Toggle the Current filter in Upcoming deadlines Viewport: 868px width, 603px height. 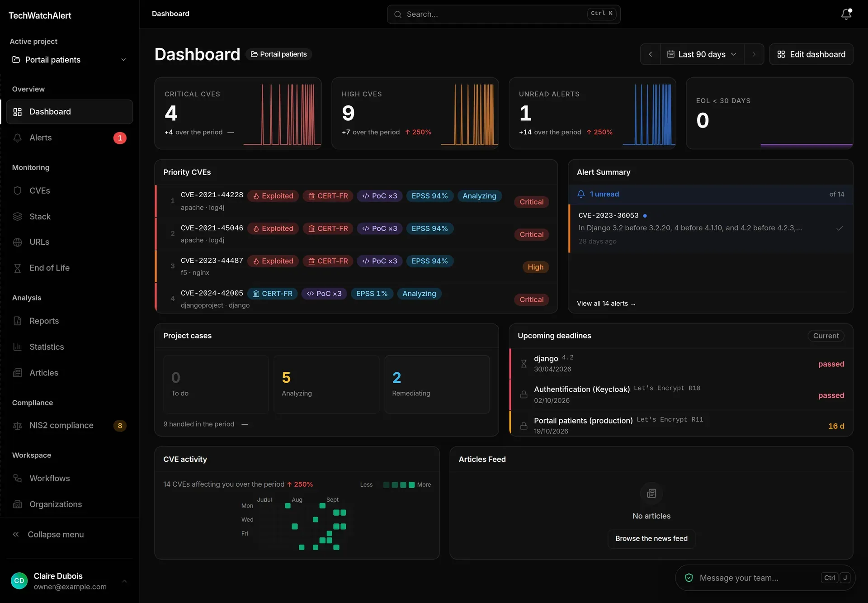pos(826,336)
